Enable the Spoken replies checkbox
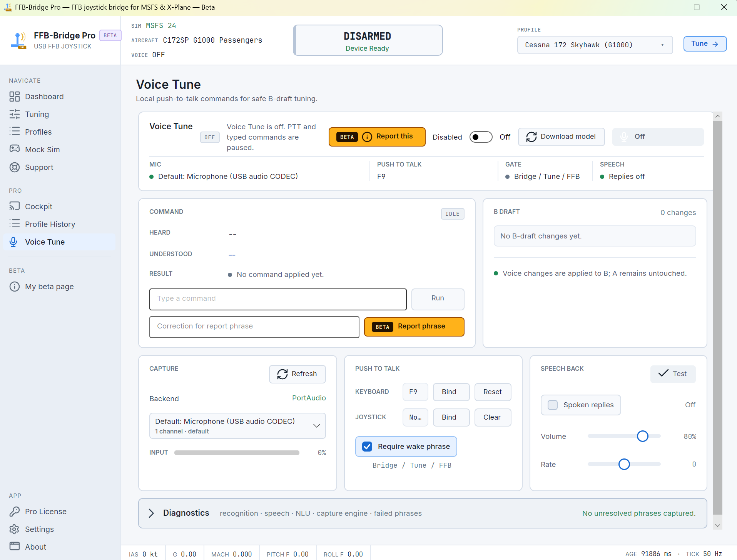The image size is (737, 560). coord(553,405)
